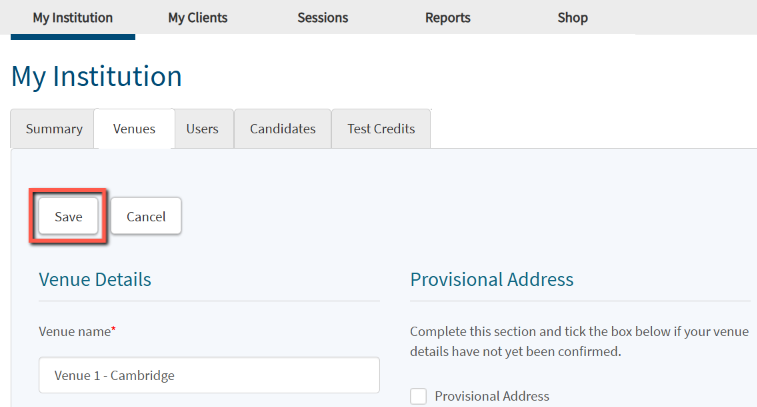Click the Provisional Address checkbox label text
Viewport: 757px width, 407px height.
click(x=492, y=396)
